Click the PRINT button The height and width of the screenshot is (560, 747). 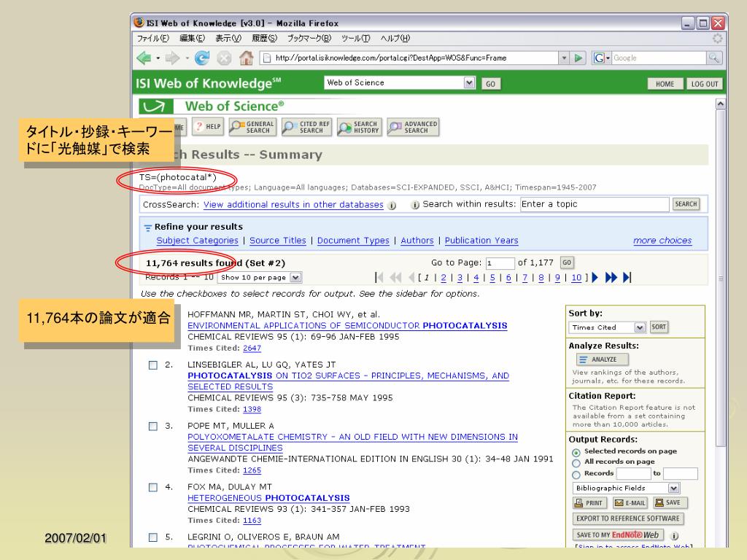pyautogui.click(x=589, y=503)
